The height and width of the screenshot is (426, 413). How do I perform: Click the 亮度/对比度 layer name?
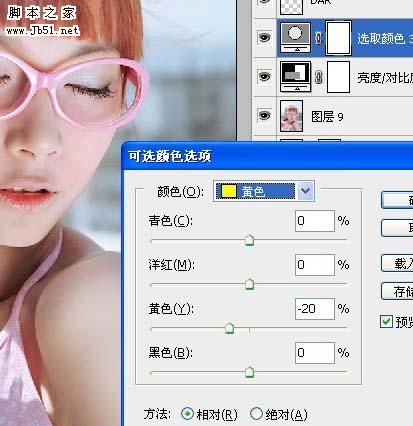[385, 78]
